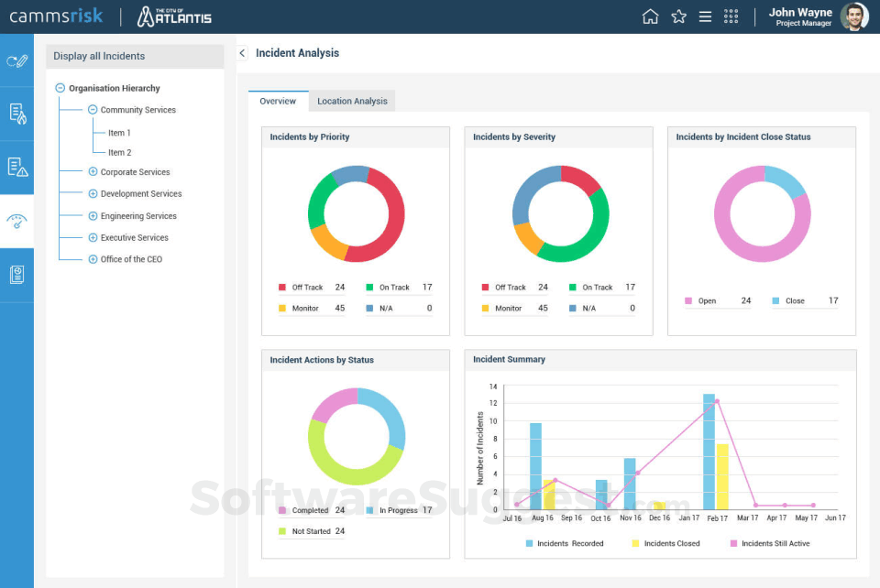
Task: Click the home icon in header
Action: [x=650, y=16]
